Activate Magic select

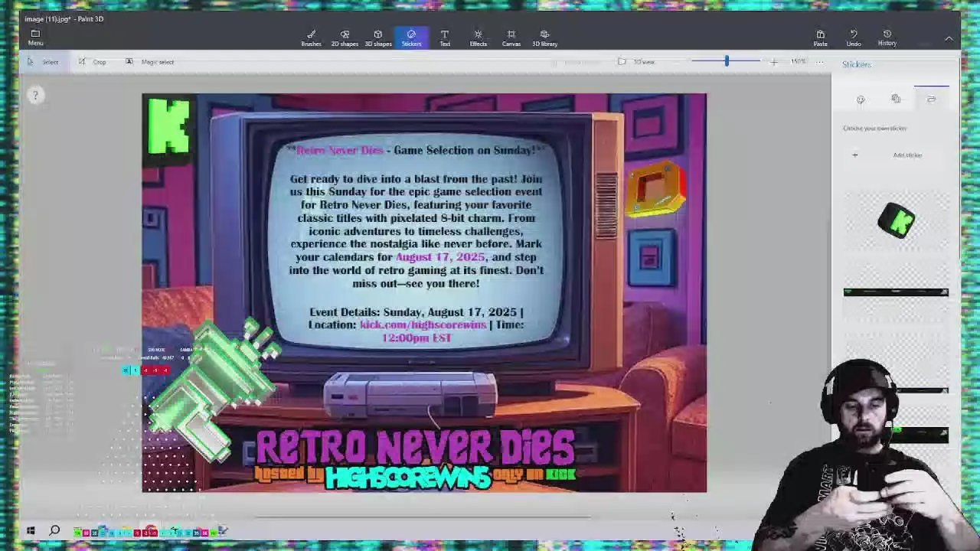pyautogui.click(x=150, y=62)
